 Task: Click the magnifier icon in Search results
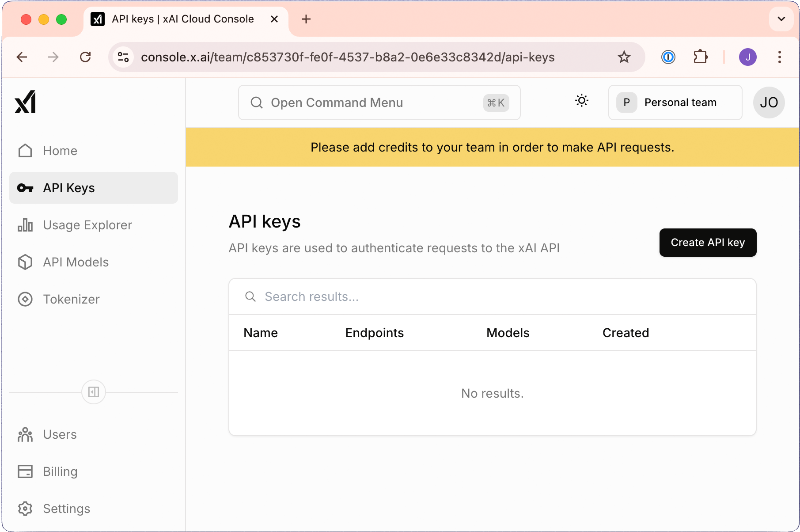point(250,296)
